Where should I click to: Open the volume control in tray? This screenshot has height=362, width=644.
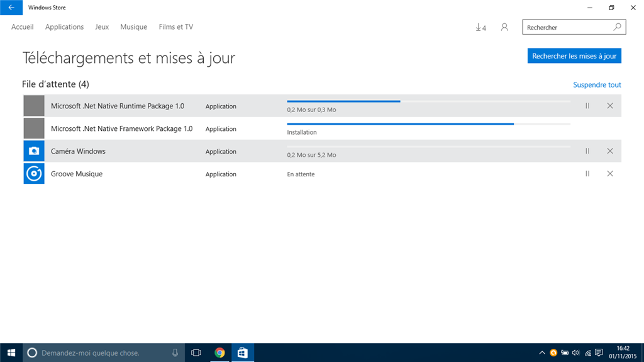pos(576,353)
